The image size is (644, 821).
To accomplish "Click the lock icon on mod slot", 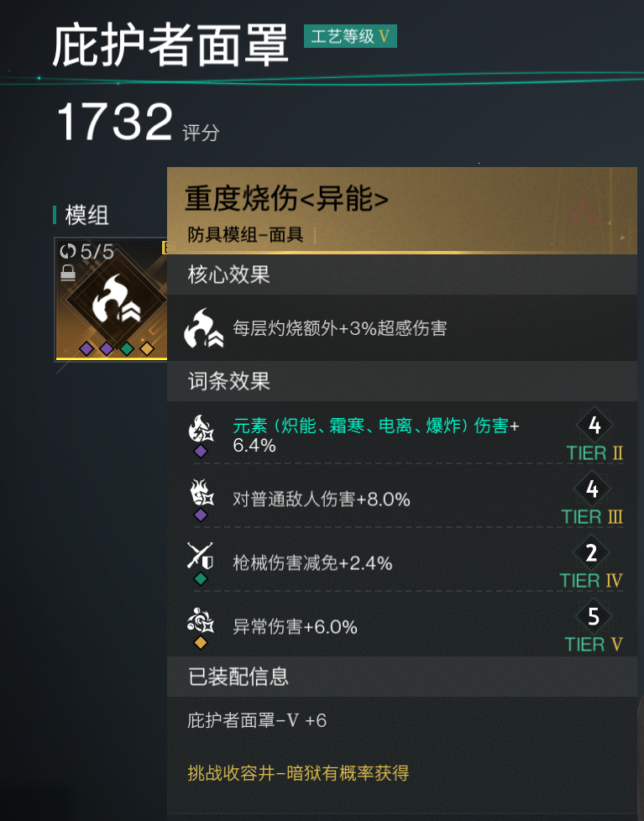I will coord(67,273).
